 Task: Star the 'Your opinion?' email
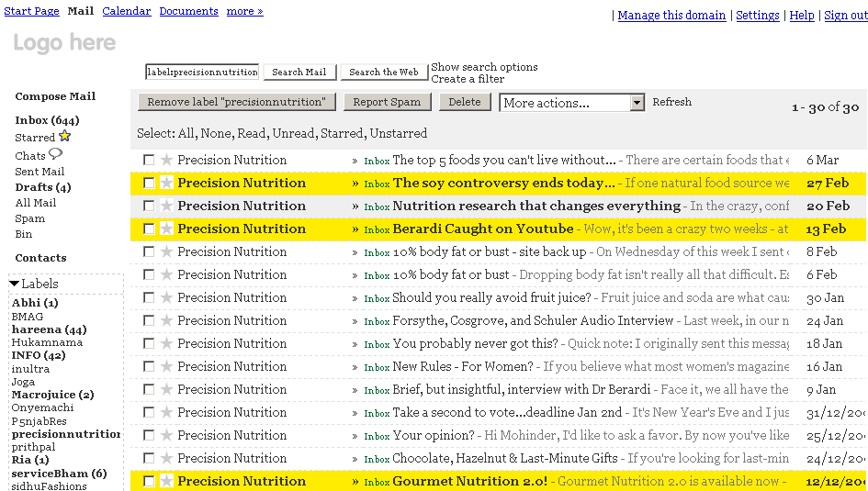[x=166, y=435]
